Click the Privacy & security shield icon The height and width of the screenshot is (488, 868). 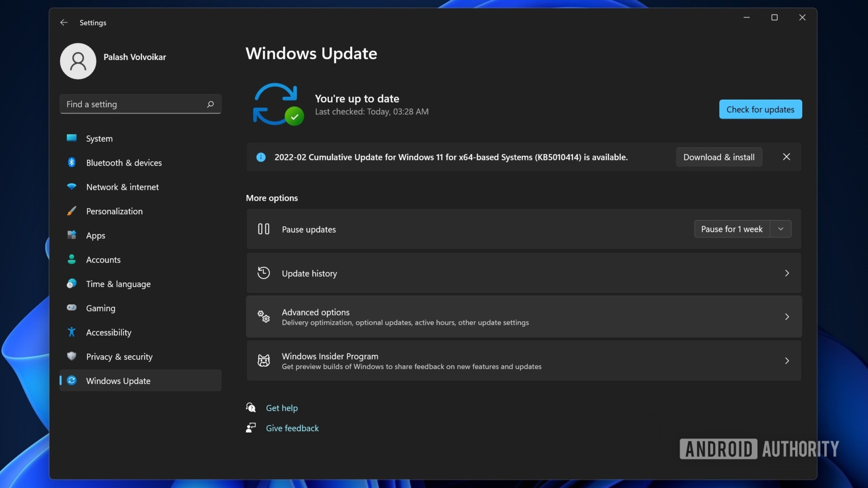tap(72, 357)
